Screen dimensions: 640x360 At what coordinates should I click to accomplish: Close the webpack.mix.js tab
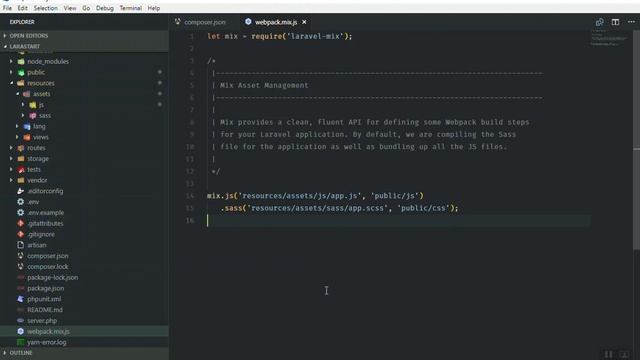(x=304, y=22)
